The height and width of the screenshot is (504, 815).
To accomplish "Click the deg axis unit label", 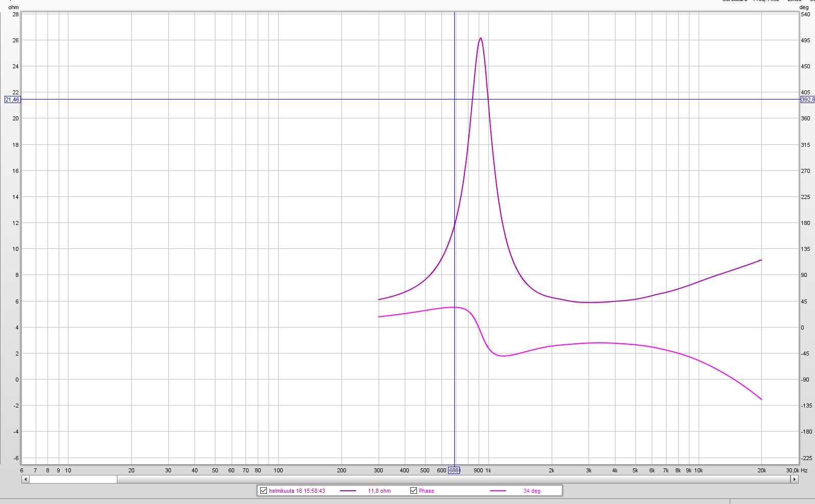I will pyautogui.click(x=804, y=7).
